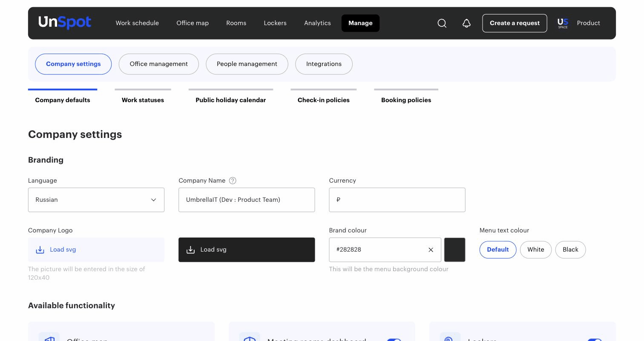644x341 pixels.
Task: Click the "Branding" section heading
Action: point(46,160)
